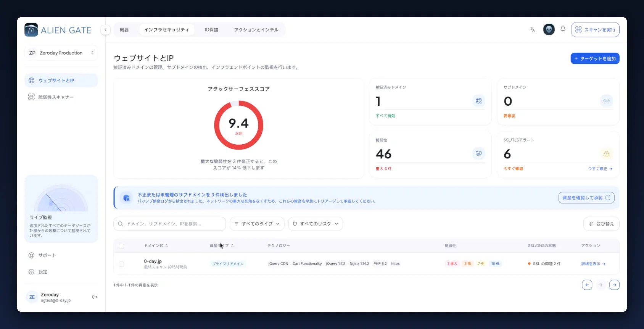Open the すべてのタイプ filter dropdown
Image resolution: width=644 pixels, height=329 pixels.
[x=257, y=224]
